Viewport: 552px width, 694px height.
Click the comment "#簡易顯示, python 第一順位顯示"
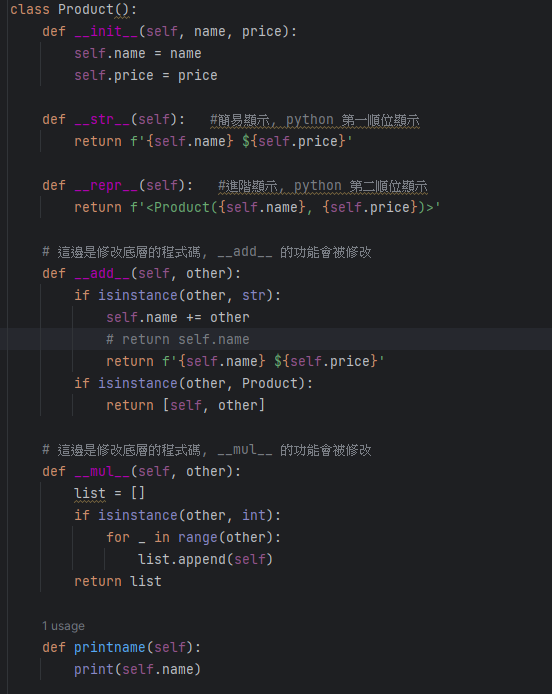(x=315, y=120)
